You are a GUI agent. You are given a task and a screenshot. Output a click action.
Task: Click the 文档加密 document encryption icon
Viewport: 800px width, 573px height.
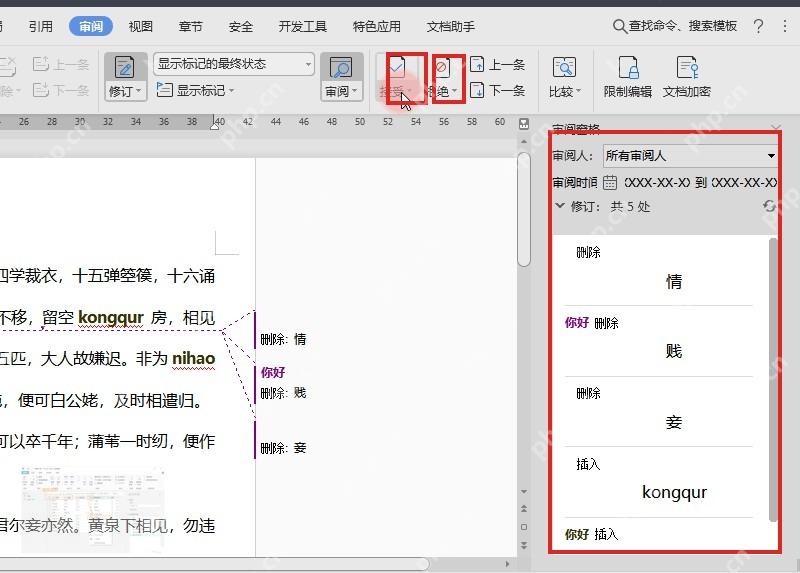(x=687, y=67)
